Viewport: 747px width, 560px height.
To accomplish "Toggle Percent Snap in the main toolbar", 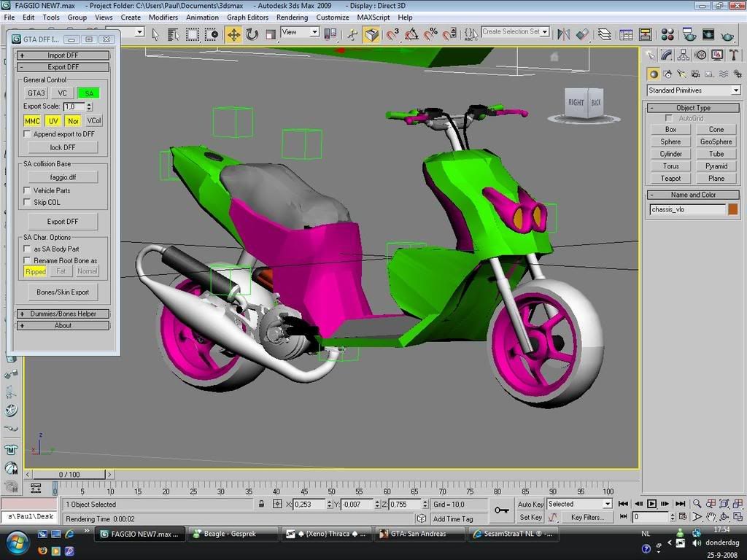I will pos(430,34).
